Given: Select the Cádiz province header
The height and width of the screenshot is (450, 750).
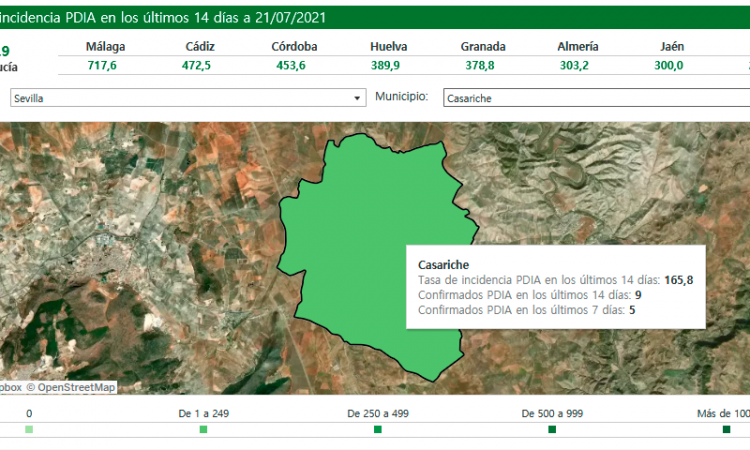Looking at the screenshot, I should (x=202, y=47).
